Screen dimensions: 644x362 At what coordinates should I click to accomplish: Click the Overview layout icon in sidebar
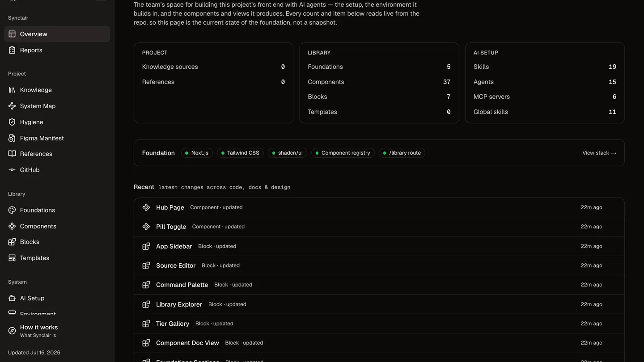point(12,34)
